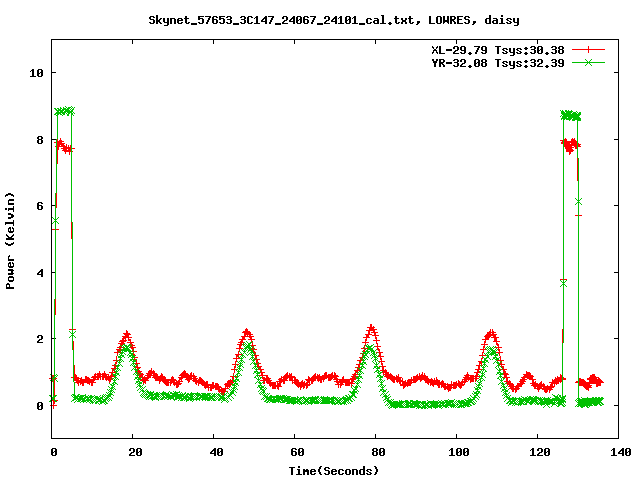Click the x-axis tick label 140
The width and height of the screenshot is (640, 480).
[x=617, y=452]
